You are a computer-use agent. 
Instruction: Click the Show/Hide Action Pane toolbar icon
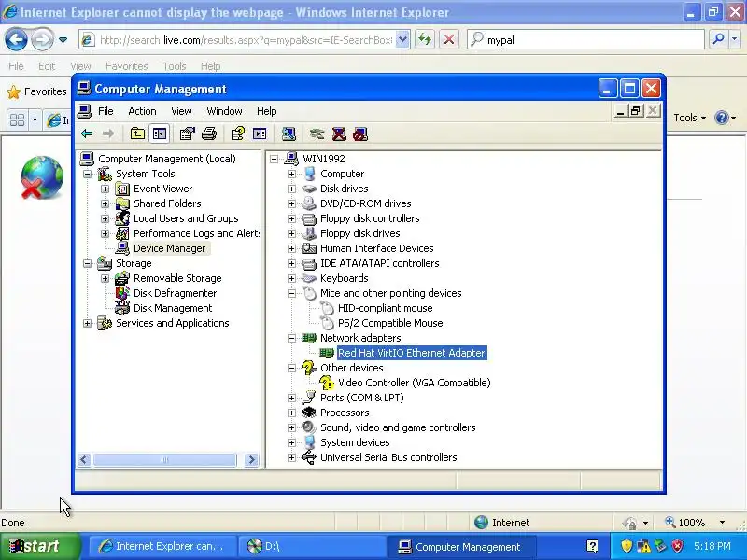(x=260, y=133)
